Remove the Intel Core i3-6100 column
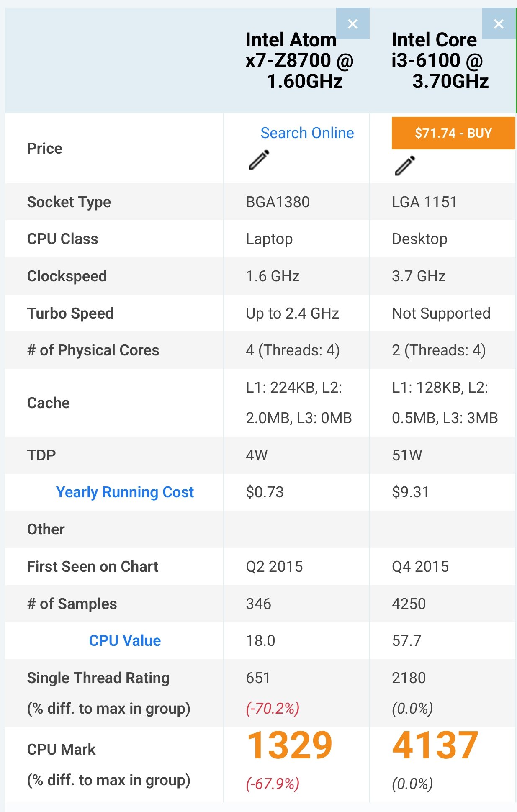 pyautogui.click(x=498, y=24)
